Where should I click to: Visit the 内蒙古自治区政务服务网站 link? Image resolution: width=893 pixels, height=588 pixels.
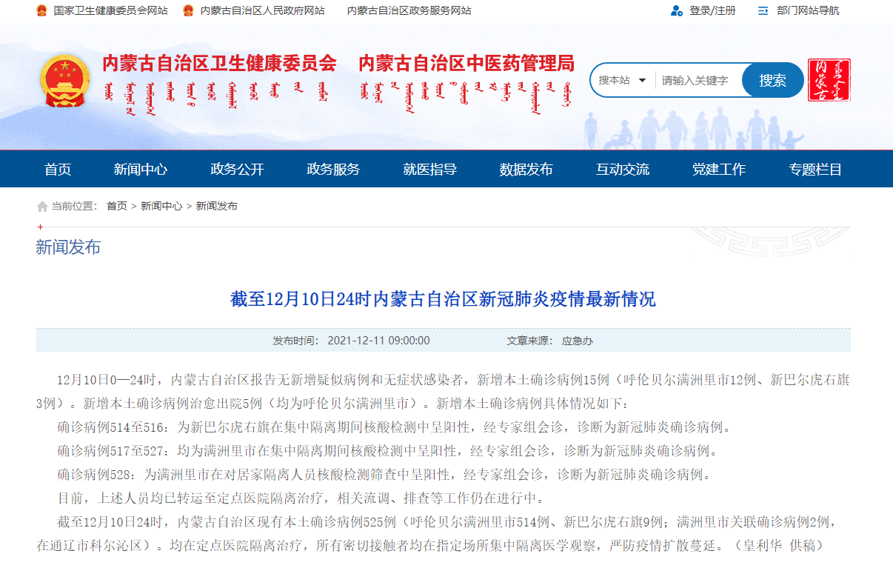409,10
